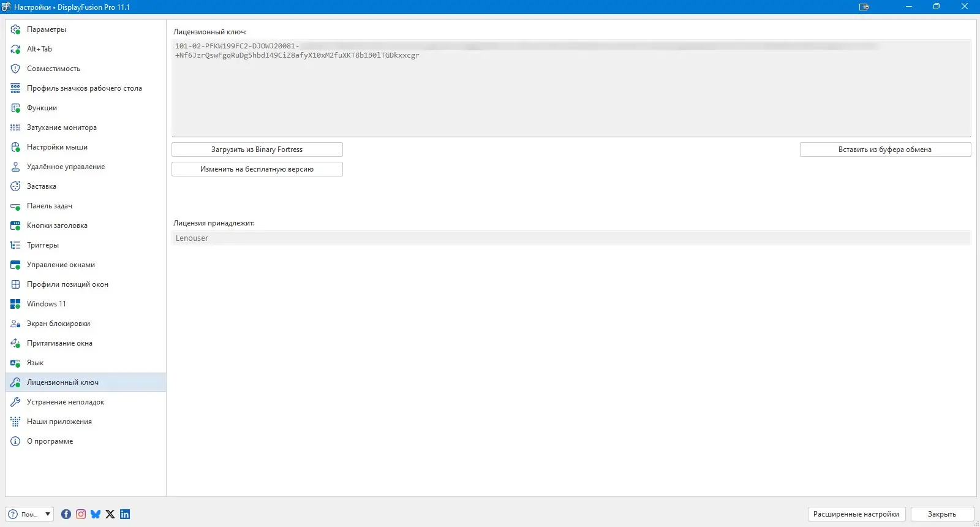The image size is (980, 527).
Task: Open the Параметры settings section
Action: click(x=86, y=29)
